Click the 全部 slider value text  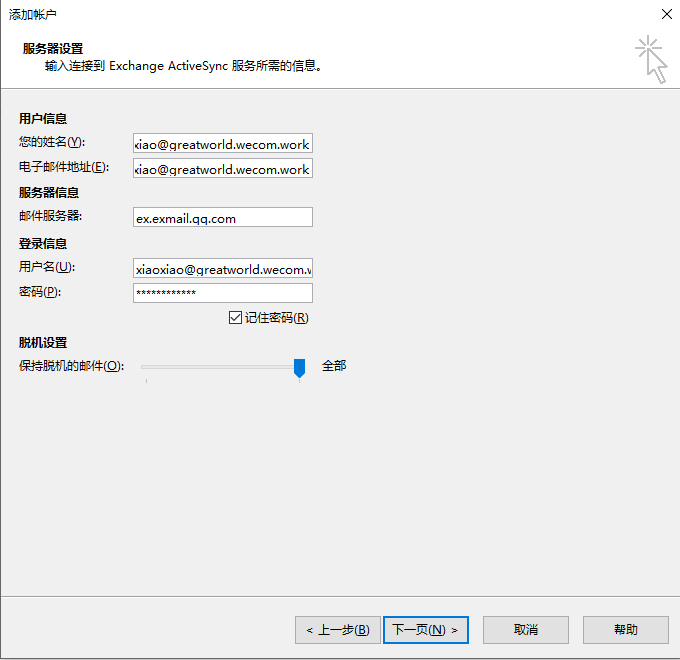click(334, 366)
